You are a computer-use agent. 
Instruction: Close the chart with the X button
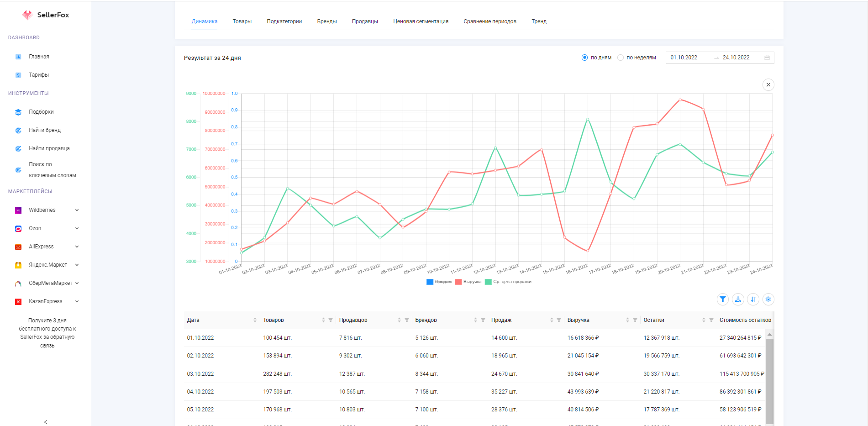768,85
